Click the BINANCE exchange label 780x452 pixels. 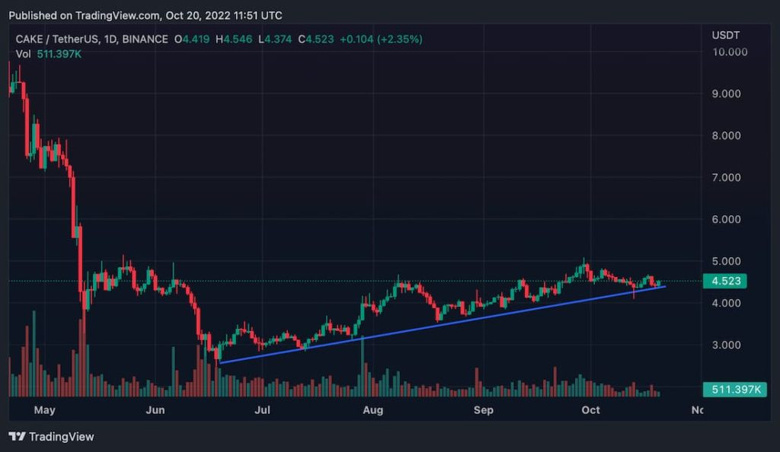click(146, 39)
